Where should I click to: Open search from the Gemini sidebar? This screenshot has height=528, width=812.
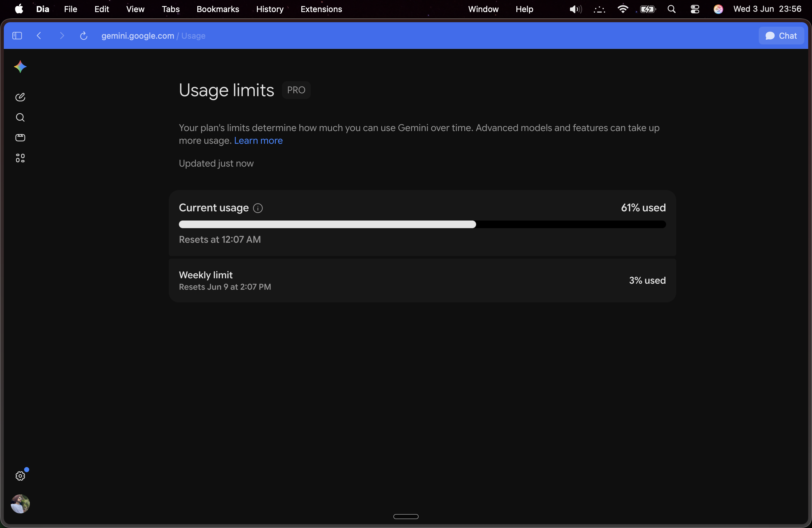point(20,117)
